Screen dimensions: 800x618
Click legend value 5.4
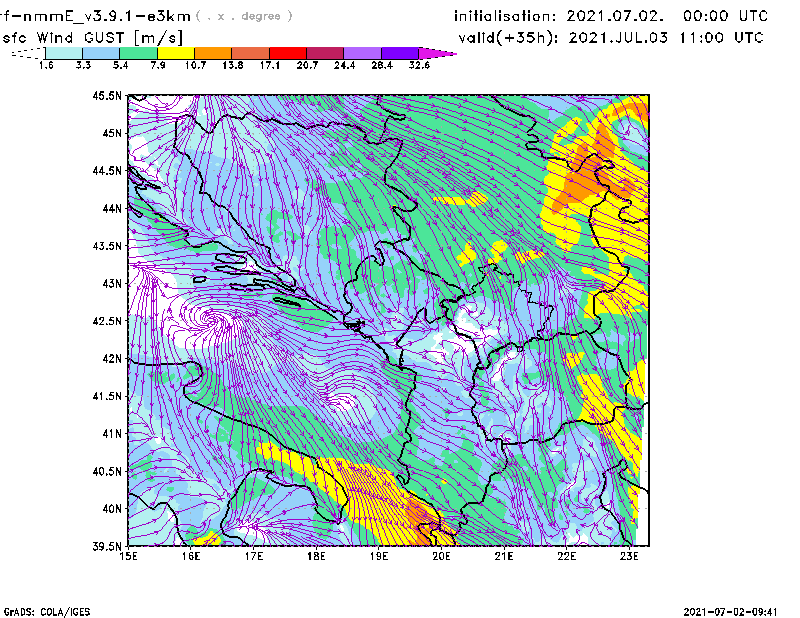point(120,65)
